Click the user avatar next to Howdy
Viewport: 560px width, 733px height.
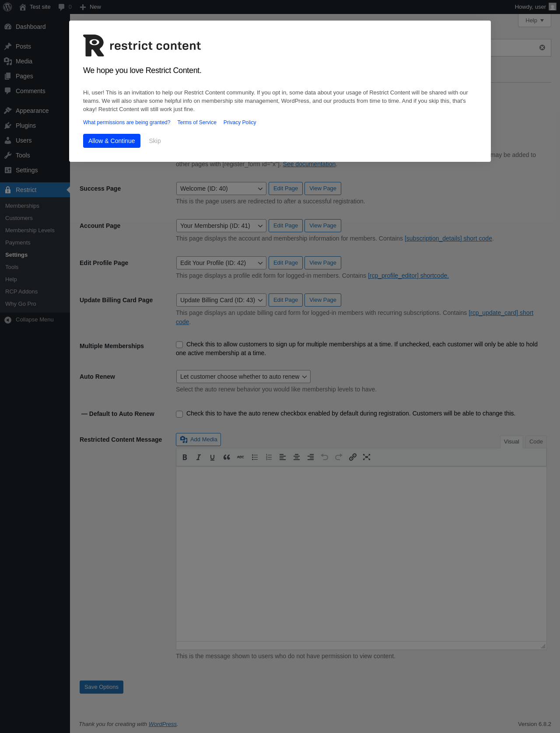tap(553, 7)
